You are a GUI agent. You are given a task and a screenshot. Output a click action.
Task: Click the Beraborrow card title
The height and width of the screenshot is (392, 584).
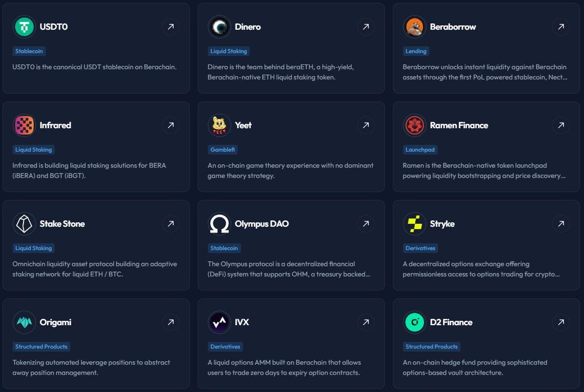click(x=453, y=27)
